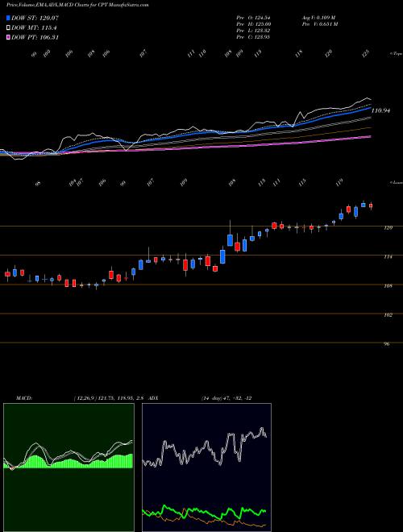
Task: Select the 'DOW ST: 120.07' legend text
Action: coord(35,18)
